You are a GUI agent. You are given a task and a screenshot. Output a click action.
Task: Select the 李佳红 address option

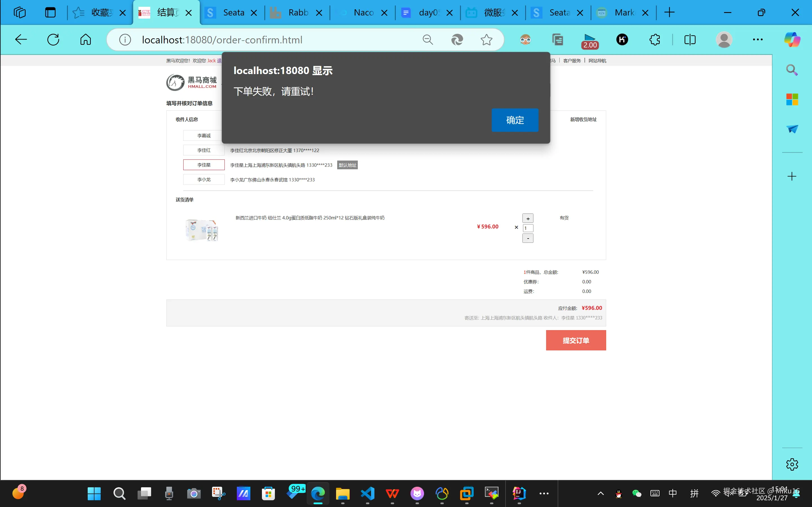coord(204,150)
